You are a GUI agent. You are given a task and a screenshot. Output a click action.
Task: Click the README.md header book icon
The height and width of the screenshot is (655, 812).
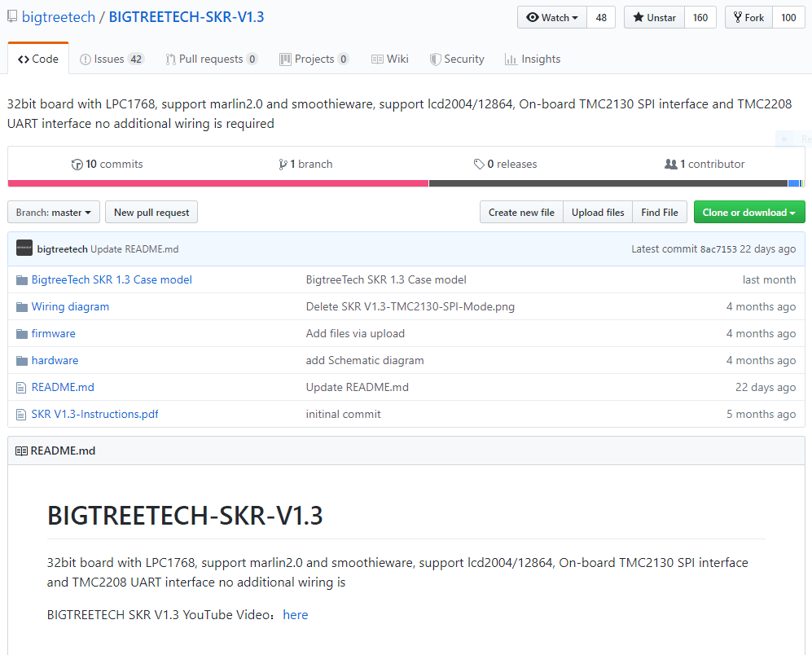tap(22, 451)
